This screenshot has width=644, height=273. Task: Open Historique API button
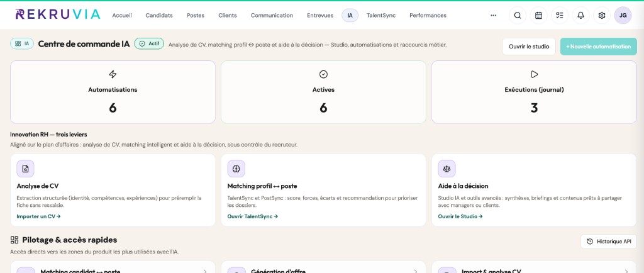(x=609, y=242)
